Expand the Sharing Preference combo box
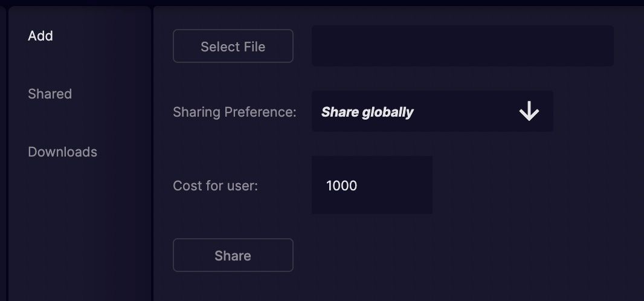This screenshot has width=644, height=301. (432, 111)
